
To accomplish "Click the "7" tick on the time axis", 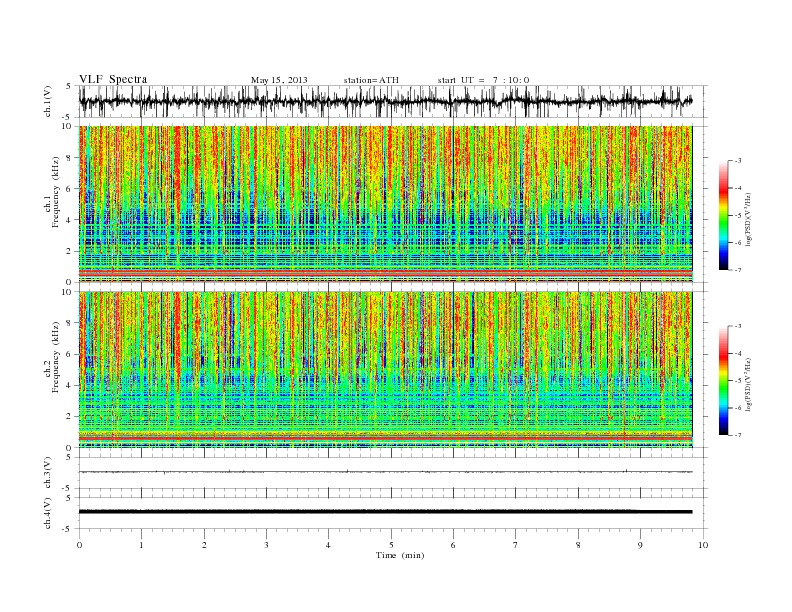I will [516, 545].
